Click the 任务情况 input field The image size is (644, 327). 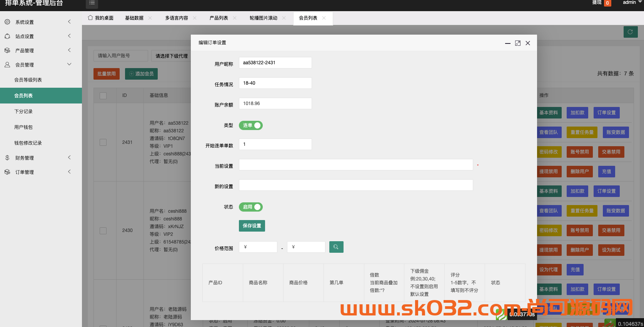tap(275, 83)
